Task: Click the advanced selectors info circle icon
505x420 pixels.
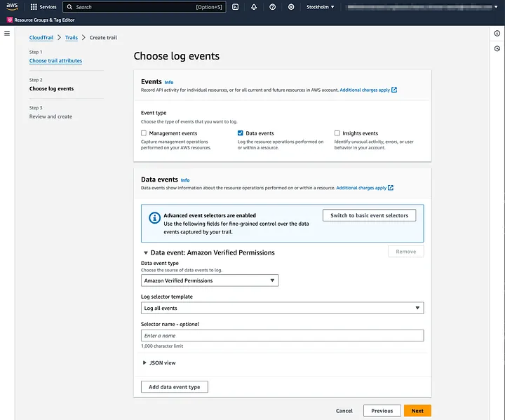Action: pos(154,218)
